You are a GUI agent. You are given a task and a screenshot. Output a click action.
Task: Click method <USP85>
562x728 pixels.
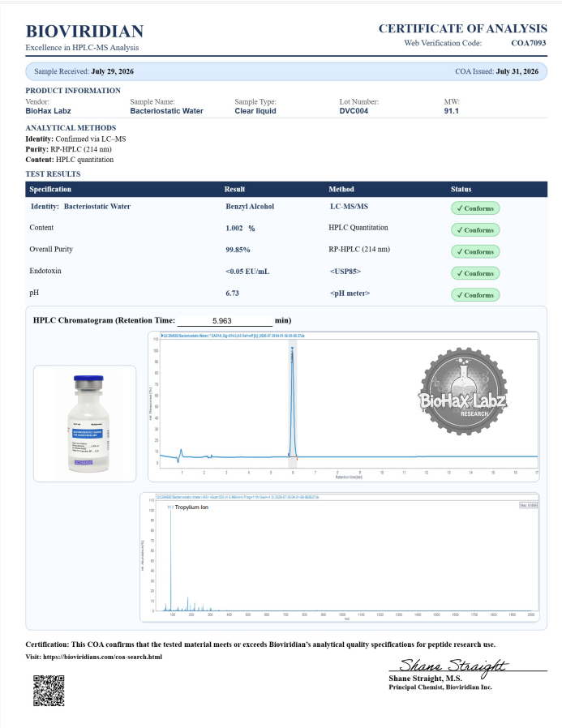point(345,272)
